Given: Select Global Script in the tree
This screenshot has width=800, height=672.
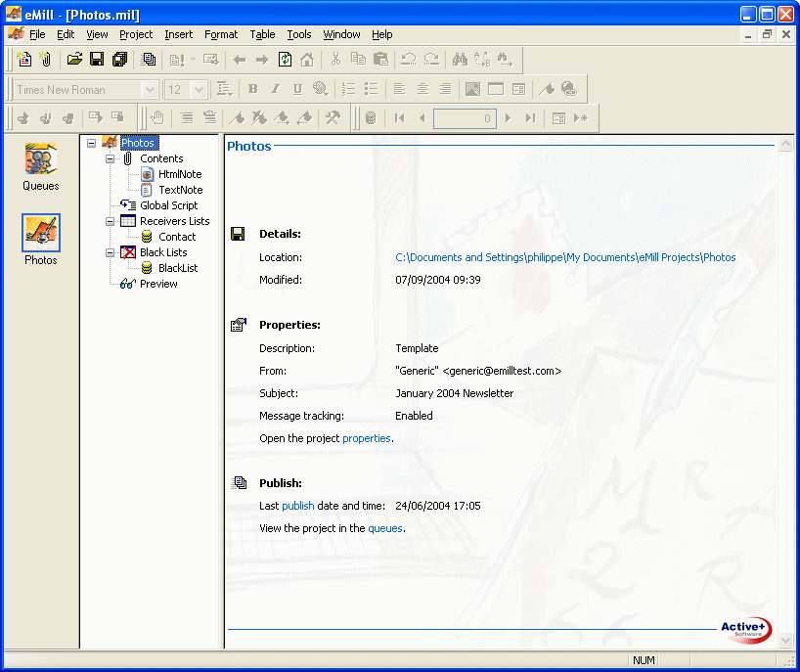Looking at the screenshot, I should [x=168, y=205].
